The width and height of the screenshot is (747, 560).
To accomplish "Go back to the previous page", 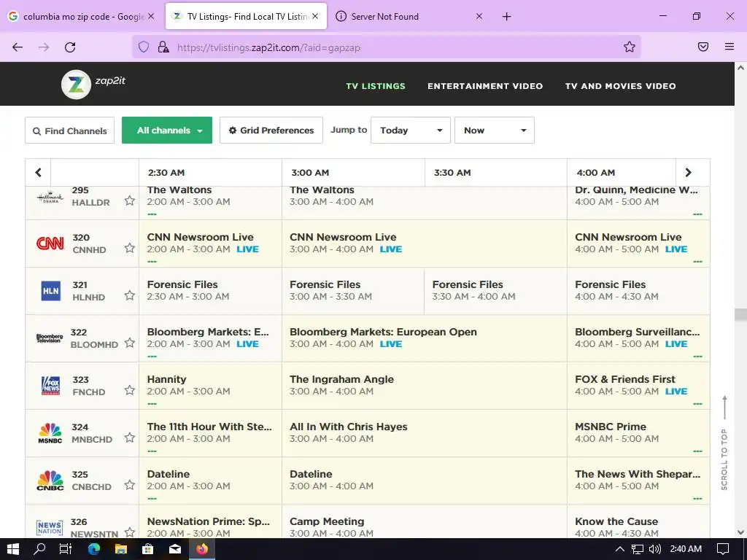I will click(18, 47).
